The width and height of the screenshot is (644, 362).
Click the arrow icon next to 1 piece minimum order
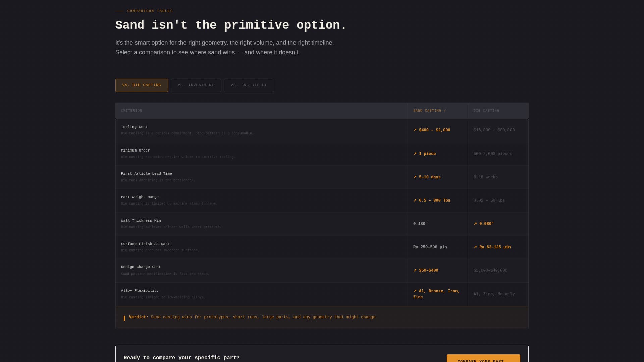tap(415, 154)
